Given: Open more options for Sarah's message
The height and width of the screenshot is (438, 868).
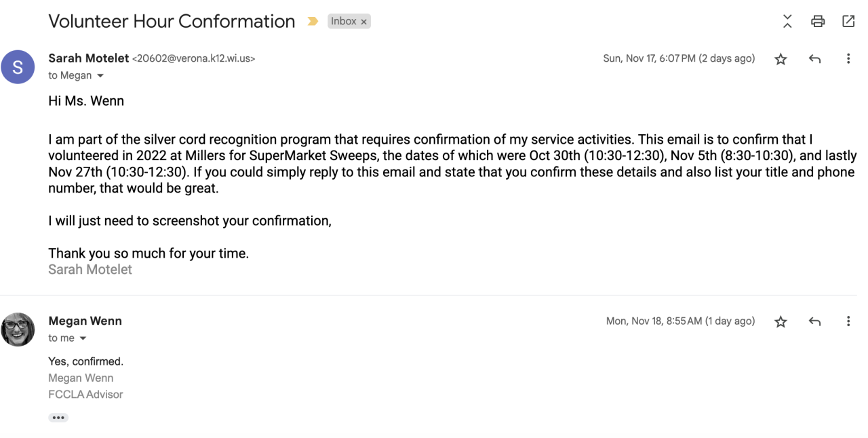Looking at the screenshot, I should coord(848,59).
